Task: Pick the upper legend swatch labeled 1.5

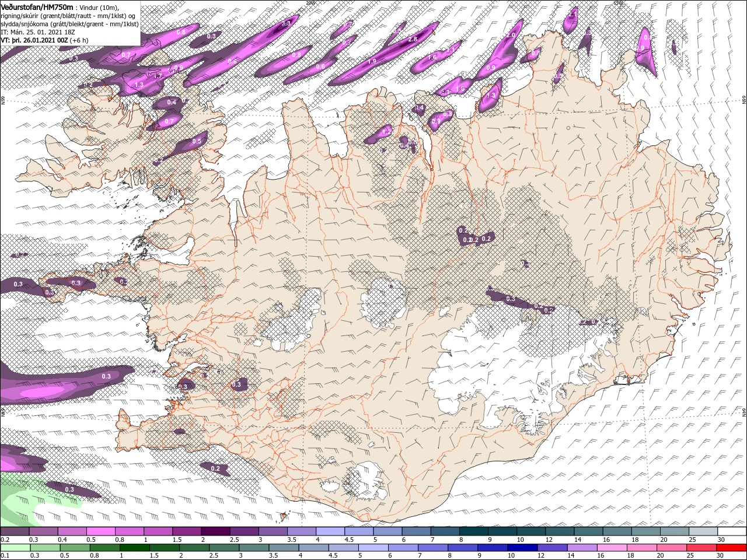Action: (x=186, y=531)
